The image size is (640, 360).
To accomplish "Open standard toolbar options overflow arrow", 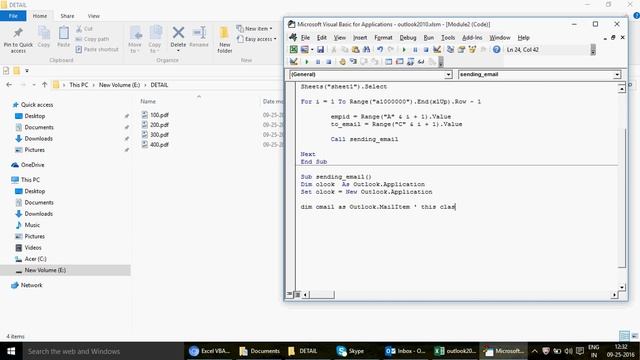I will pos(593,50).
